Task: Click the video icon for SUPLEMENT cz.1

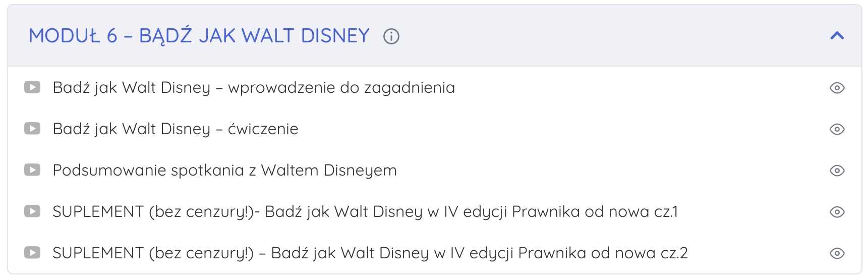Action: [x=32, y=211]
